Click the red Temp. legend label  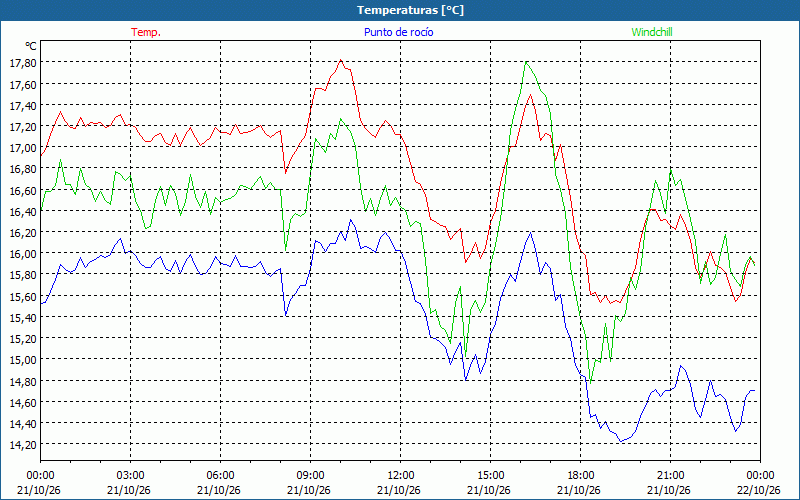146,32
